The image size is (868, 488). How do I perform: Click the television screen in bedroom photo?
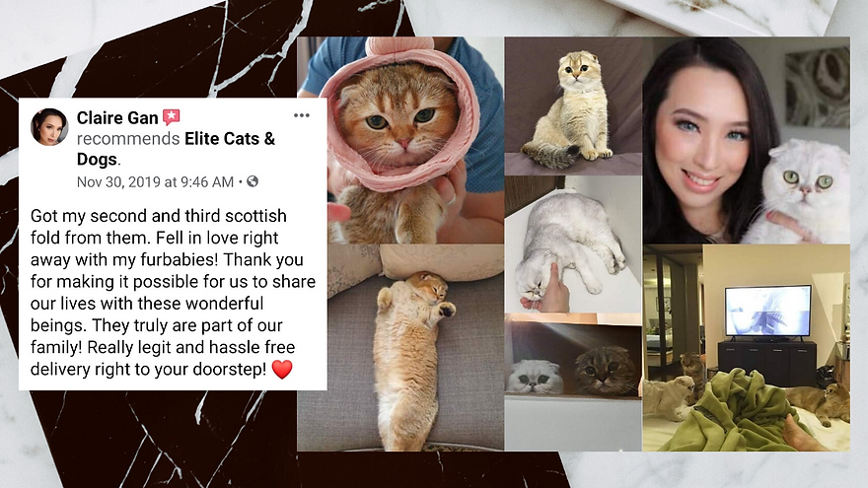tap(767, 311)
